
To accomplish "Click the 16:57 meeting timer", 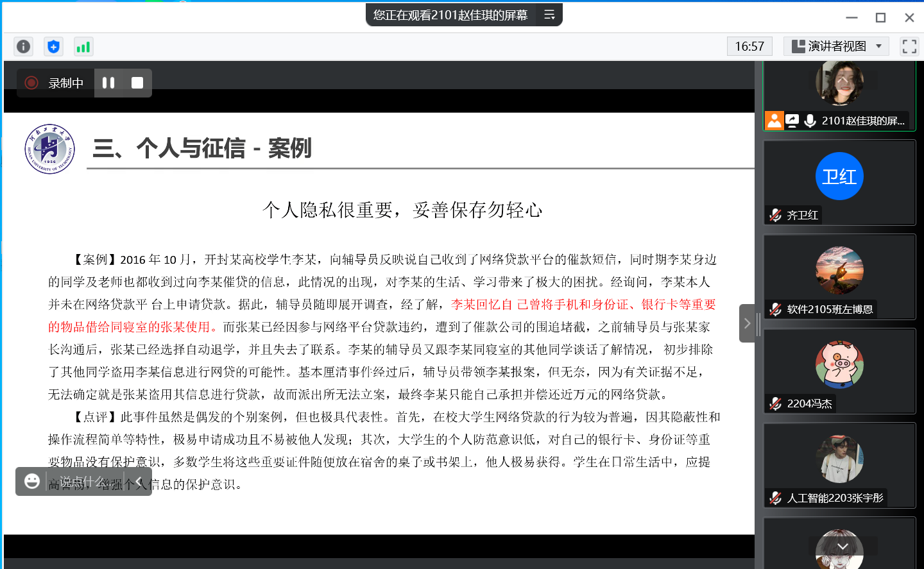I will point(749,46).
